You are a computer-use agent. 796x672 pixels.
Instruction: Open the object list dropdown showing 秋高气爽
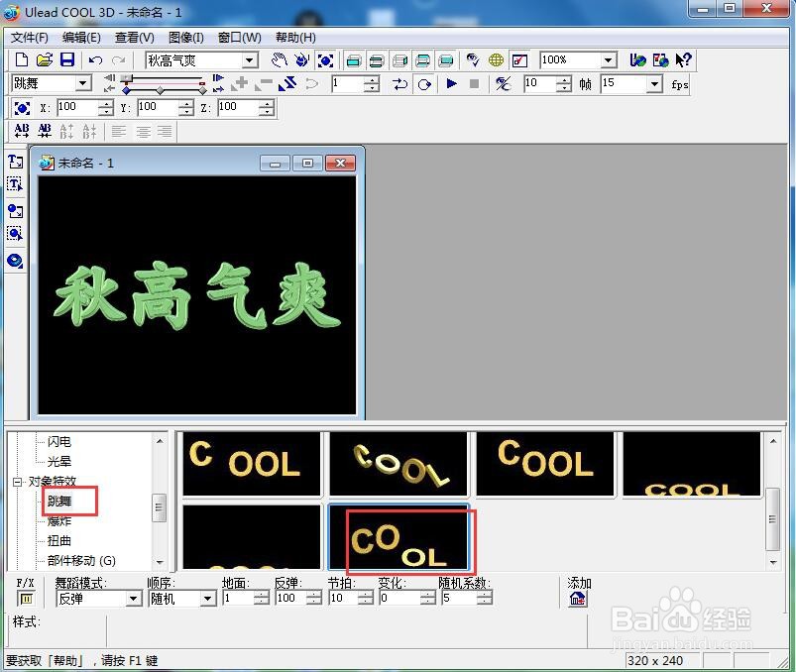click(249, 60)
